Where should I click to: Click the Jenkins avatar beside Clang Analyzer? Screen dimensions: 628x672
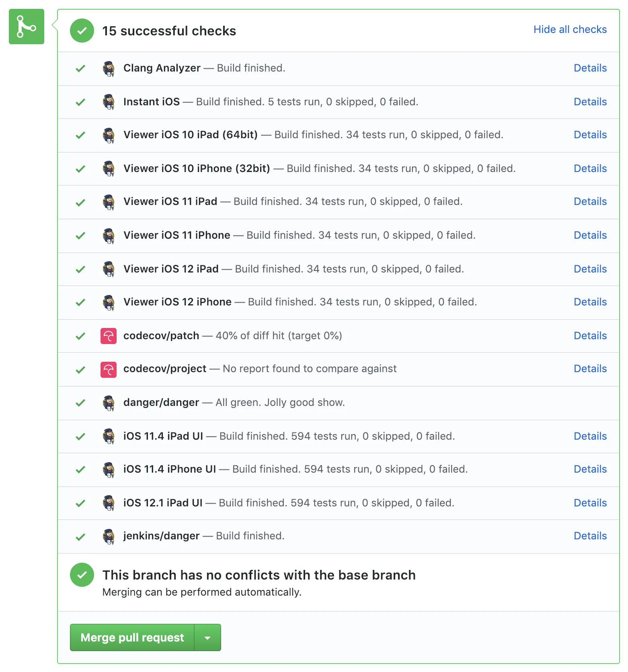click(109, 68)
